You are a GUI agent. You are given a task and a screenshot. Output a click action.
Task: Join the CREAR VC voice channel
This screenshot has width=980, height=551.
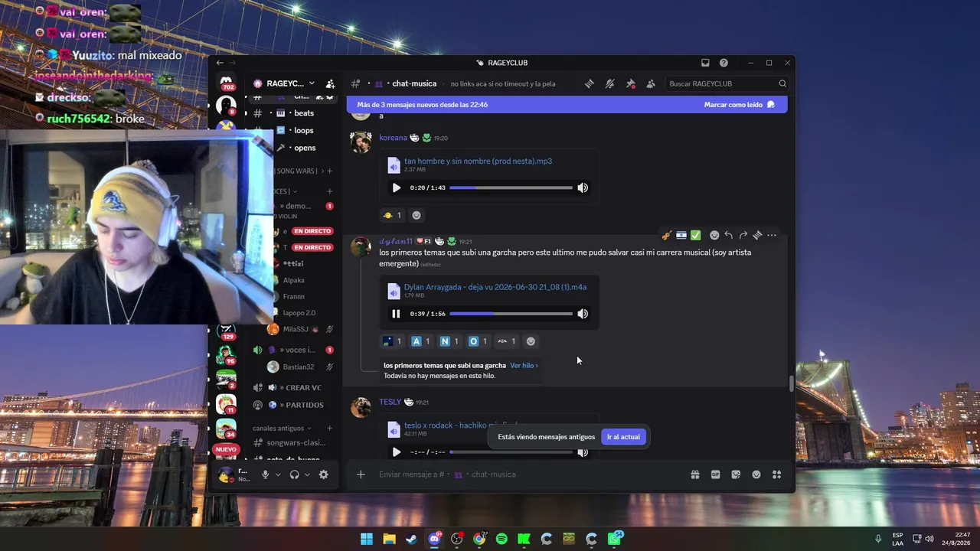point(295,387)
